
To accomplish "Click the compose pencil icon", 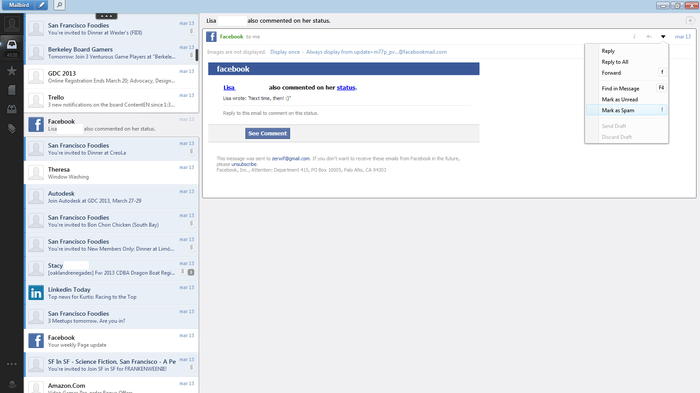I will [42, 5].
